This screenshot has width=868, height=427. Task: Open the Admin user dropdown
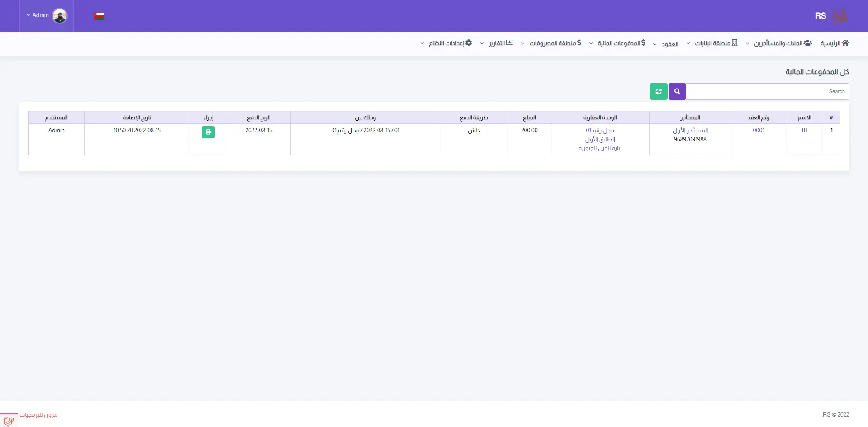(x=38, y=15)
